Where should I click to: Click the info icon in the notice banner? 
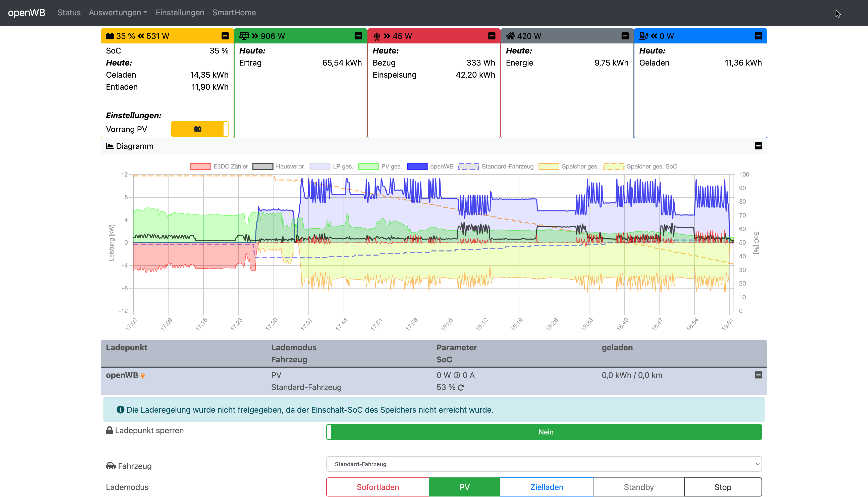point(120,410)
